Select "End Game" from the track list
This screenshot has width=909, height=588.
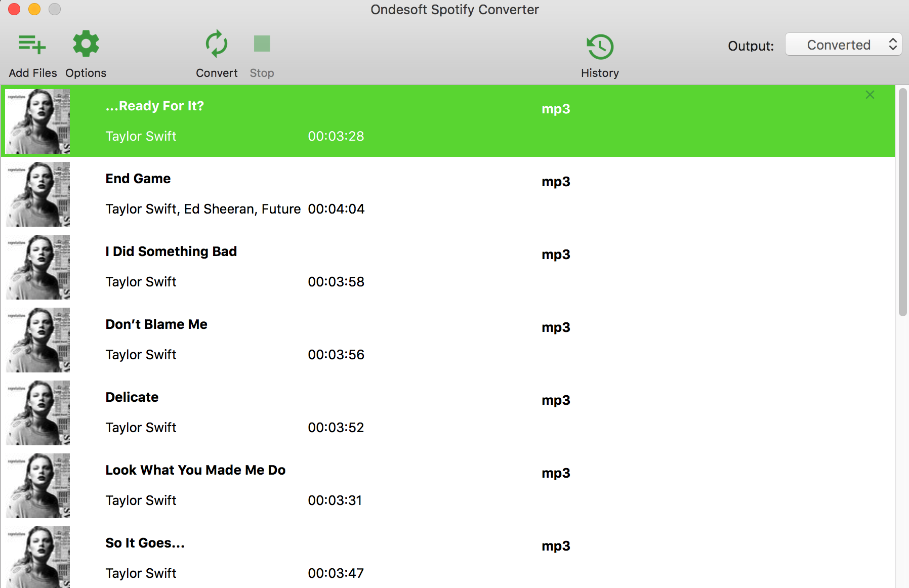(138, 178)
